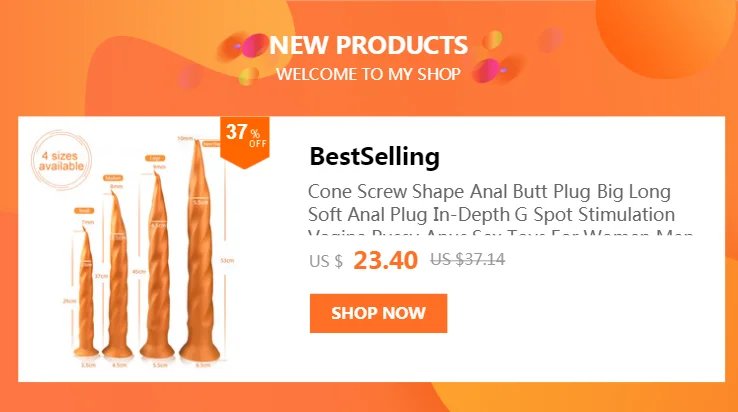Screen dimensions: 738x412
Task: Click the pink blob decoration left of heading
Action: point(255,46)
